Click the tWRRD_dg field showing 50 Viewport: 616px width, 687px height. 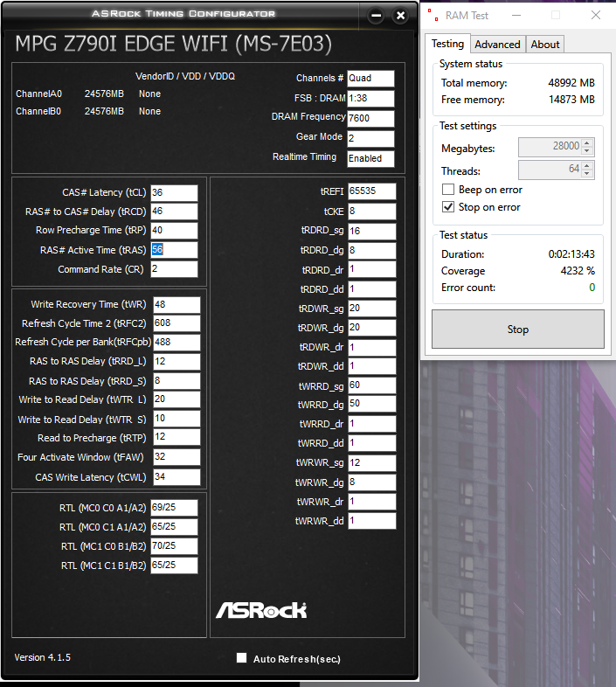point(372,404)
